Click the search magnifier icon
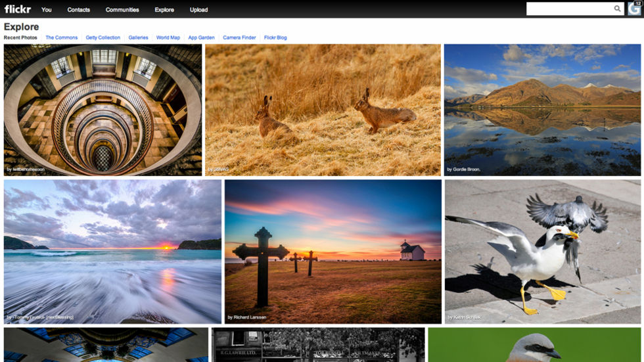The width and height of the screenshot is (644, 362). pyautogui.click(x=617, y=9)
